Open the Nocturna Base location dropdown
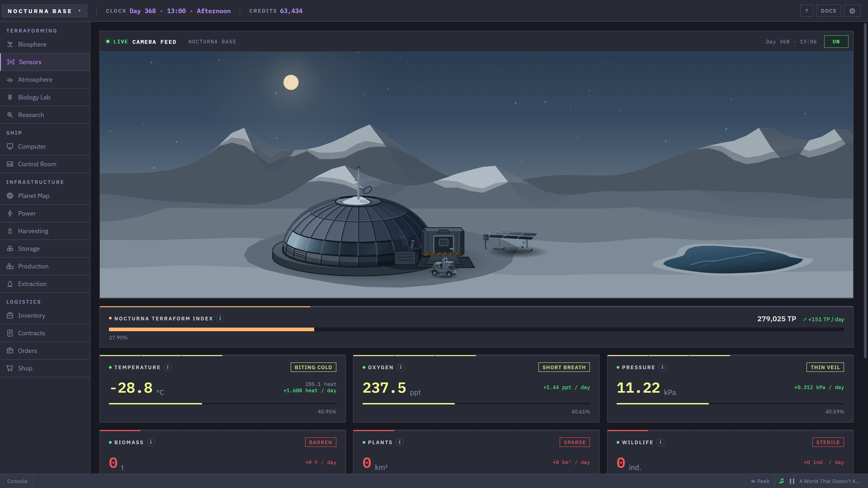Screen dimensions: 868x488 coord(45,11)
